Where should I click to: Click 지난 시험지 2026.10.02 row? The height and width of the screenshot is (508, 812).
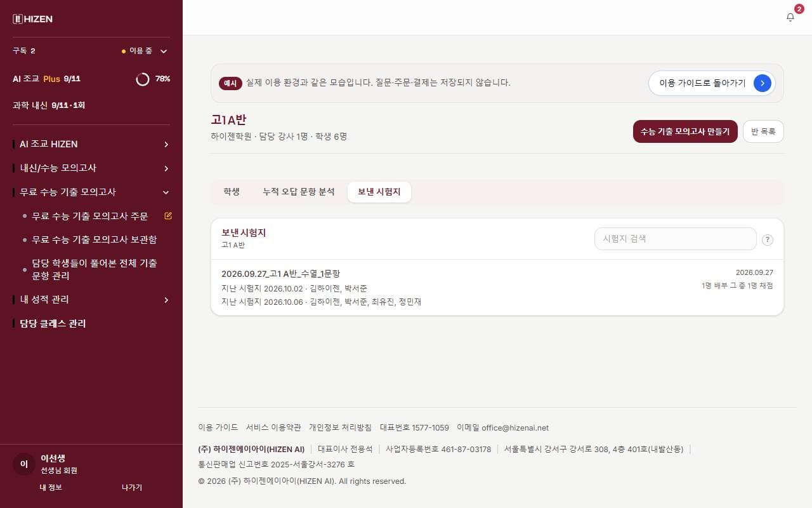coord(294,288)
